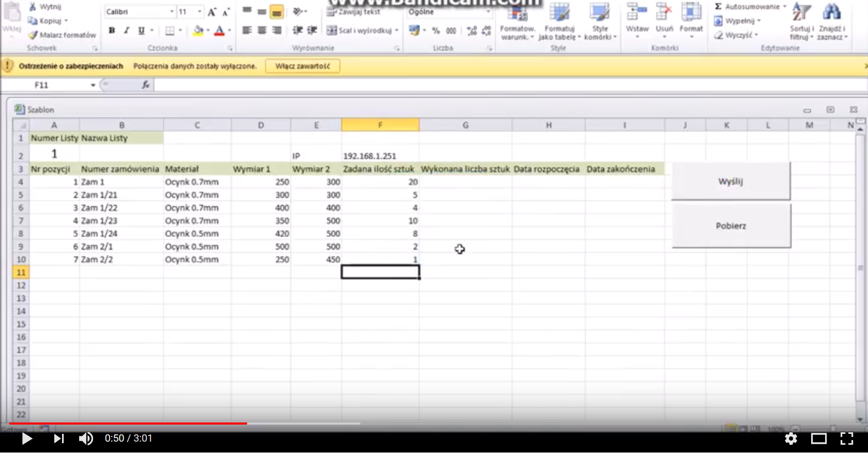Click the Wytnij scissors icon
This screenshot has width=868, height=453.
click(x=33, y=7)
